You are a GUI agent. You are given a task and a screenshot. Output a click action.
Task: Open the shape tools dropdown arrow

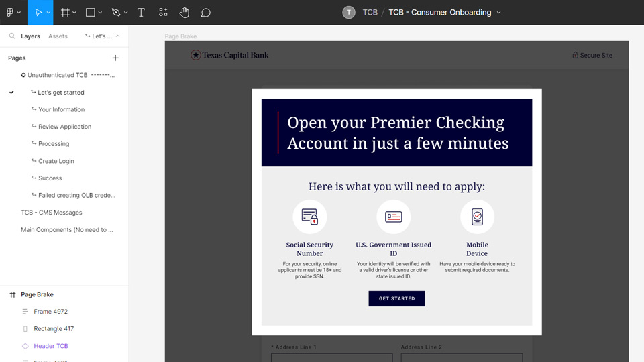(101, 13)
